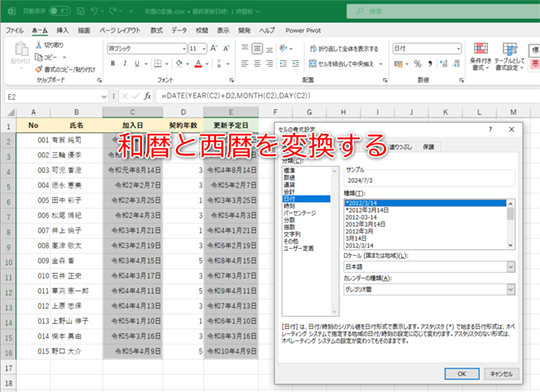Click OK in Format Cells dialog
540x392 pixels.
tap(461, 374)
